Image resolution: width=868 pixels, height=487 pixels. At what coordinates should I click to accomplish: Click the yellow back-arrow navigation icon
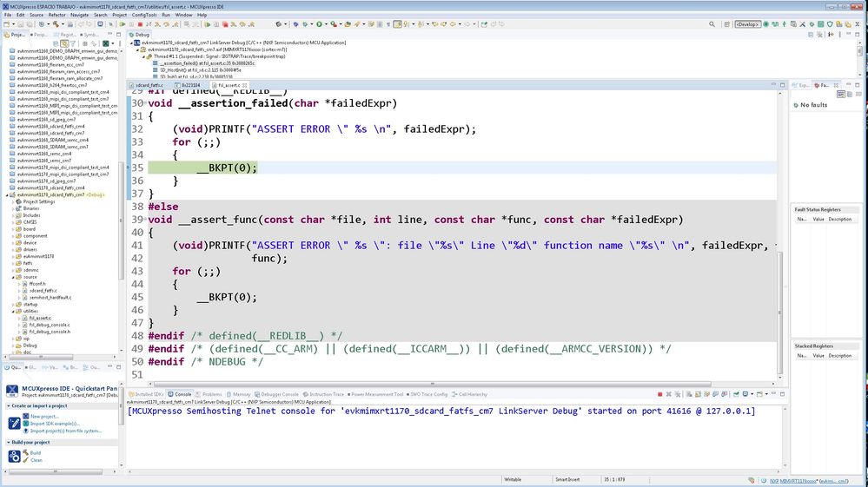pos(453,24)
